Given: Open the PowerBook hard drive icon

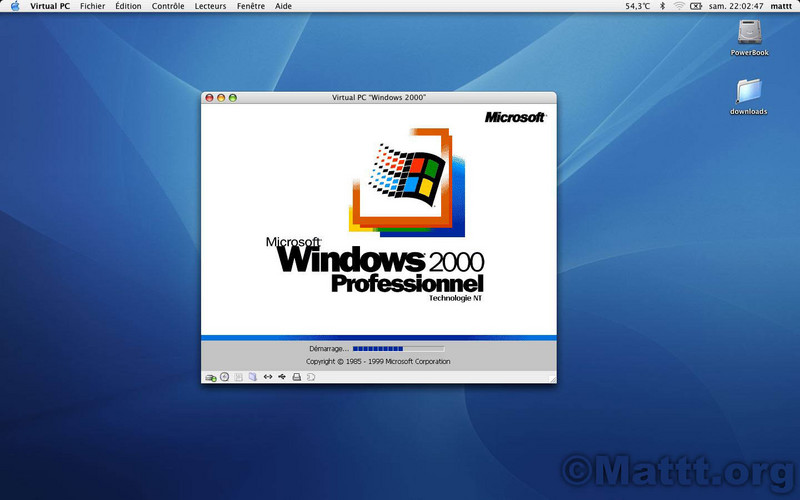Looking at the screenshot, I should click(x=749, y=32).
